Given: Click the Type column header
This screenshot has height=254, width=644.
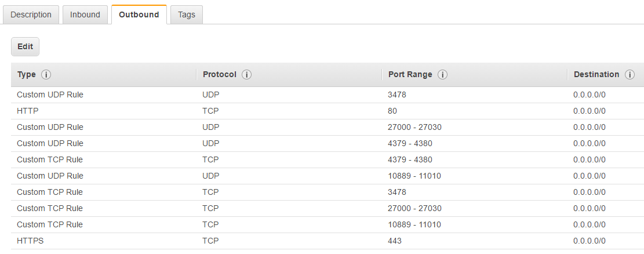Looking at the screenshot, I should point(27,75).
